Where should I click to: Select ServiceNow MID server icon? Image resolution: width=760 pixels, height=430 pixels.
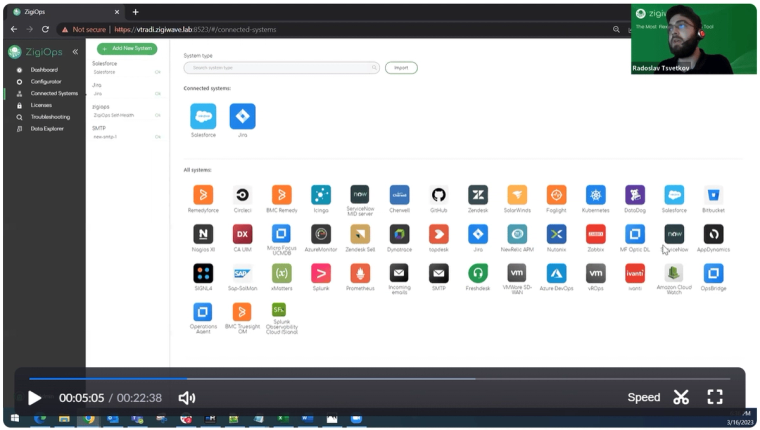(x=360, y=195)
